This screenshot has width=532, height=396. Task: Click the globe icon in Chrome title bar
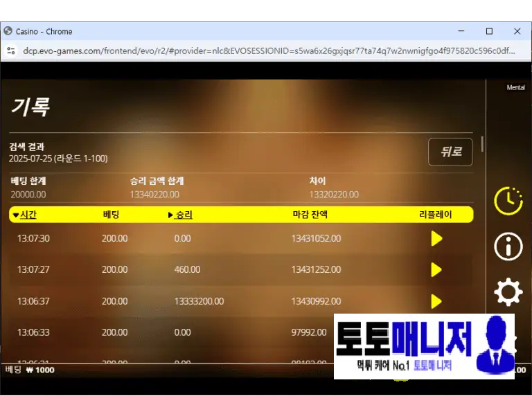(x=8, y=31)
